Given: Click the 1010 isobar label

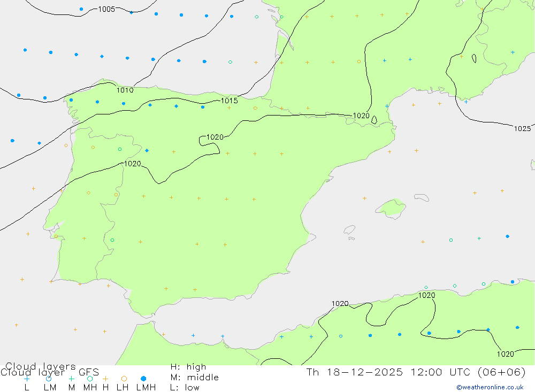Looking at the screenshot, I should 125,90.
